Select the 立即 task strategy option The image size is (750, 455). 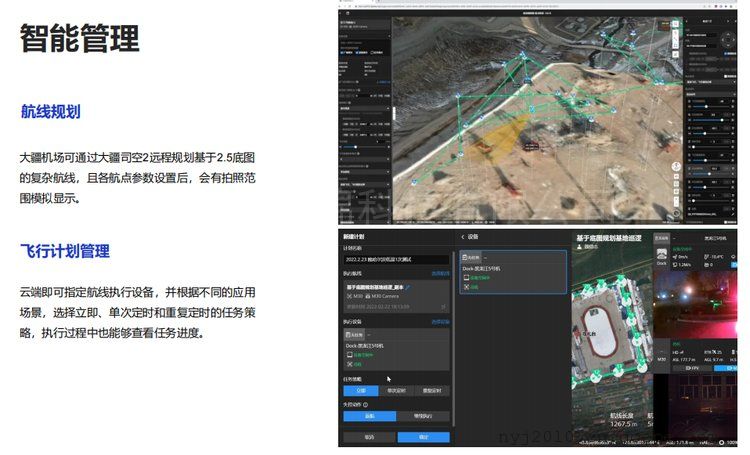359,391
